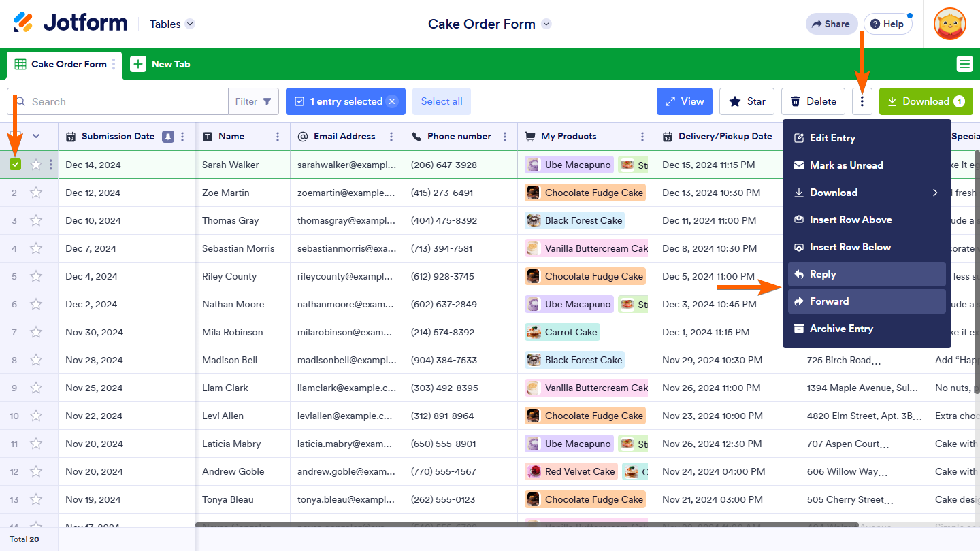
Task: Star the Thomas Gray row
Action: pos(36,220)
